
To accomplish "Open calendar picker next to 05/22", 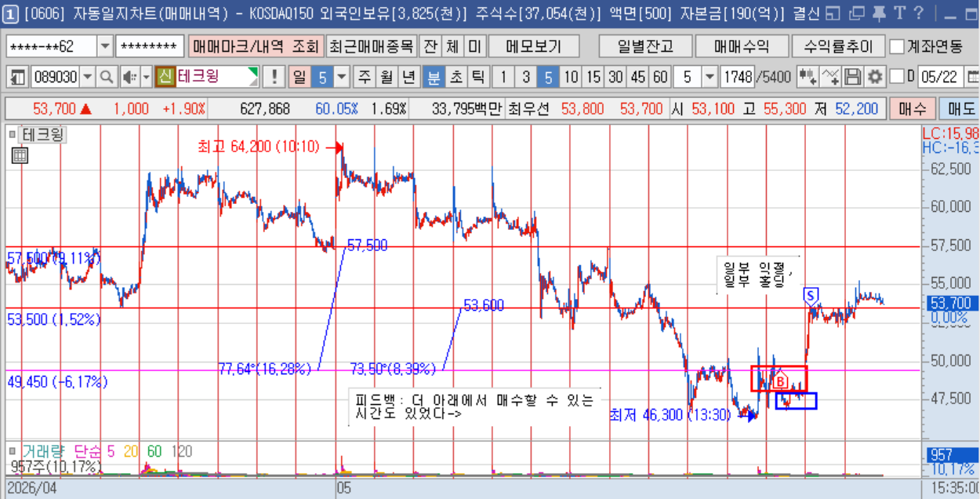I will pyautogui.click(x=973, y=77).
